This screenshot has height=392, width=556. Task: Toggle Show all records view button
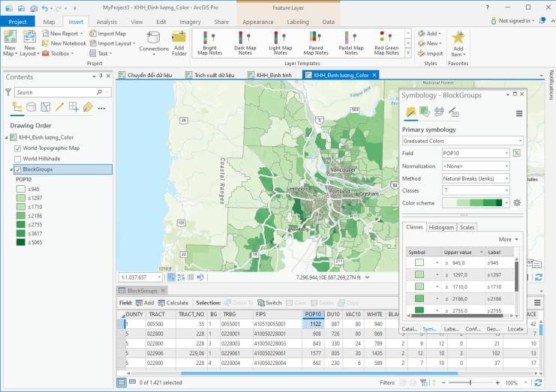point(122,382)
